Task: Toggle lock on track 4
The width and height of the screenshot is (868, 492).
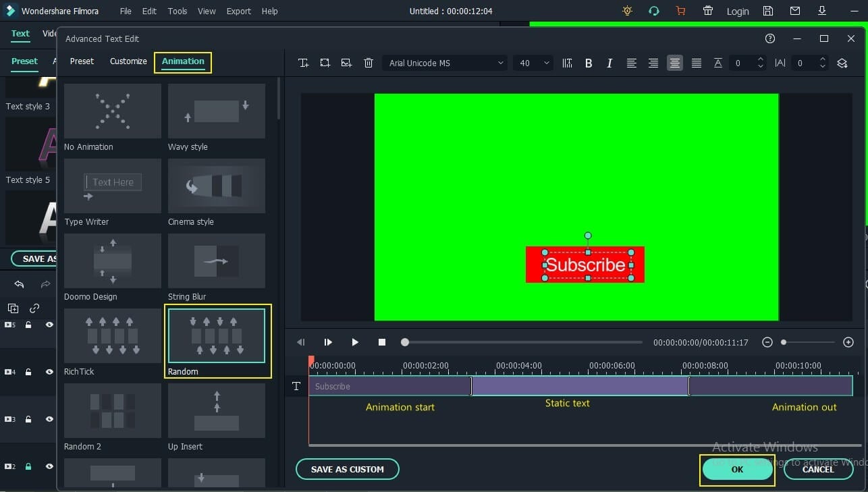Action: click(x=28, y=372)
